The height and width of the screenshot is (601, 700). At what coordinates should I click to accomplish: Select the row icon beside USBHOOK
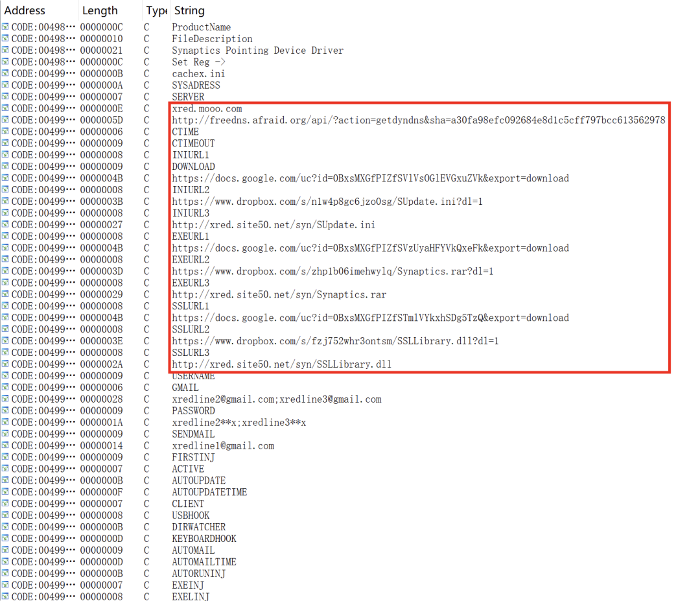(5, 515)
